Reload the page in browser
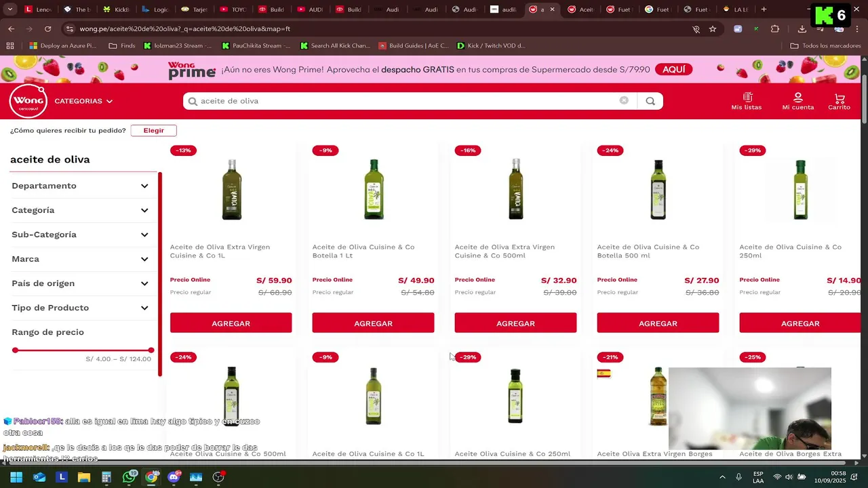Screen dimensions: 868x488 click(47, 29)
